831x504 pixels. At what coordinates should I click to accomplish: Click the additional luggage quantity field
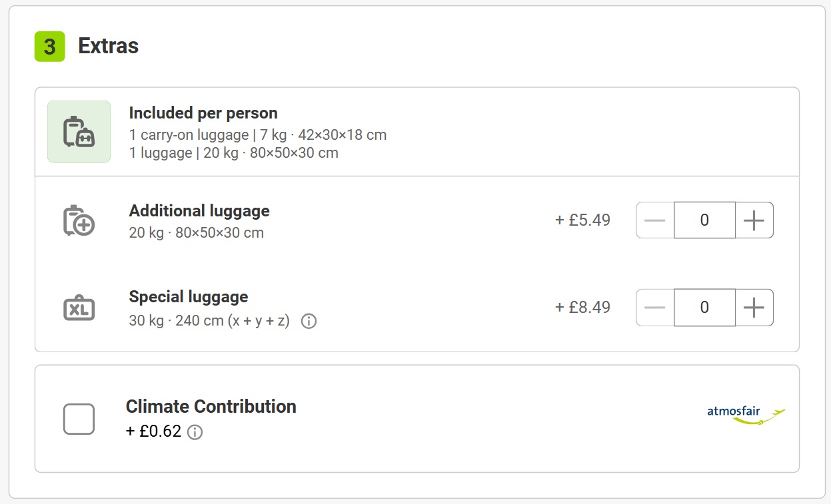(x=704, y=220)
